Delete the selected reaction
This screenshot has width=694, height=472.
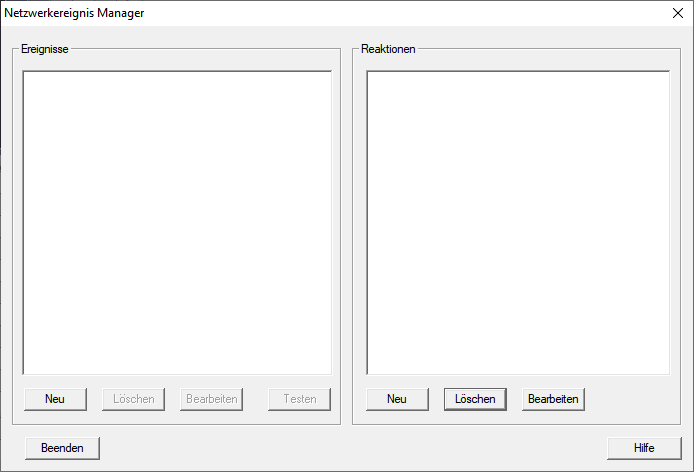click(475, 399)
